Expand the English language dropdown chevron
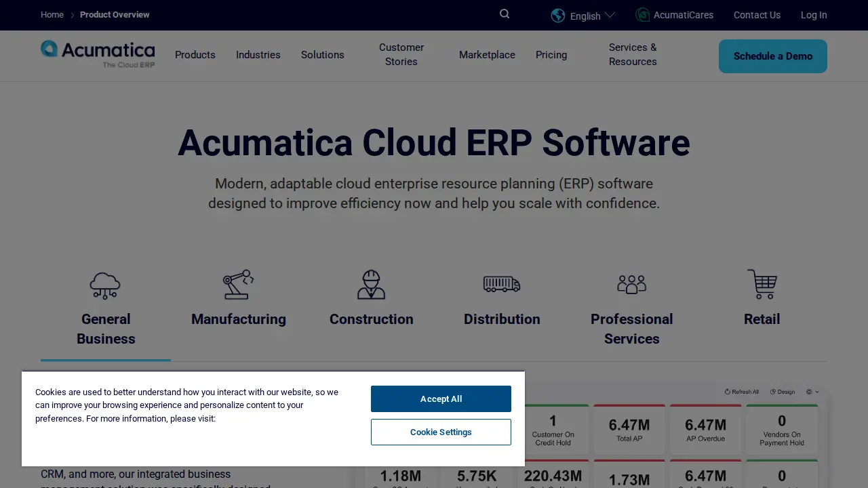Viewport: 868px width, 488px height. (x=610, y=15)
